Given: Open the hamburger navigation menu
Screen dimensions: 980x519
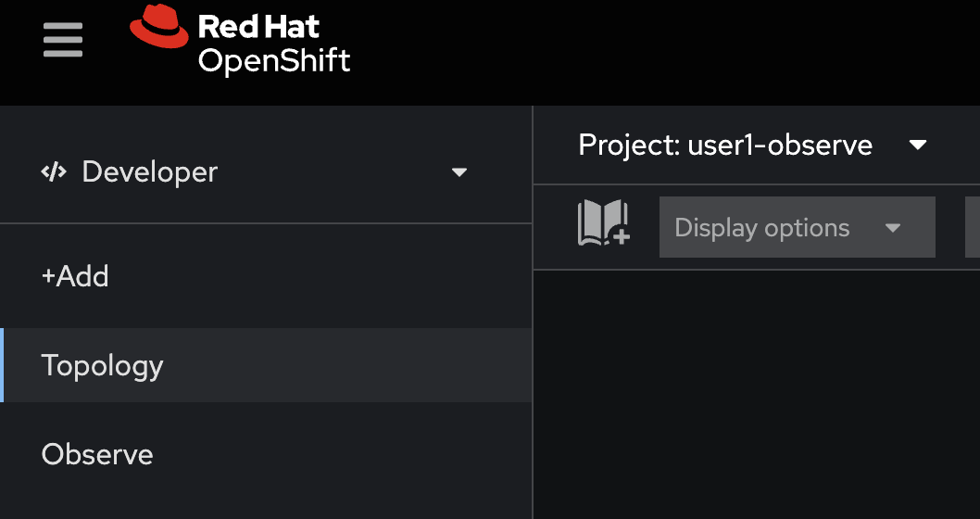Looking at the screenshot, I should point(62,40).
